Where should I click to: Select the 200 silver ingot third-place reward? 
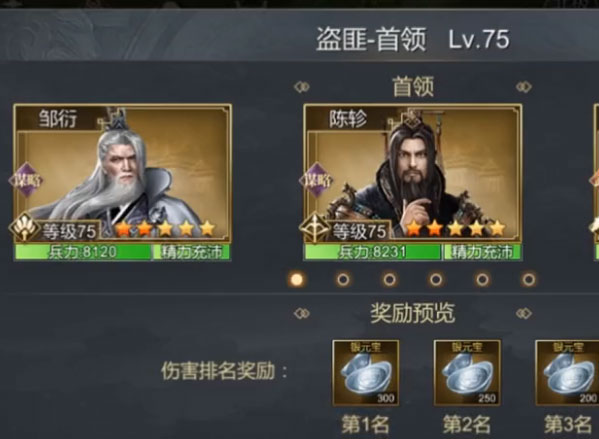[567, 373]
